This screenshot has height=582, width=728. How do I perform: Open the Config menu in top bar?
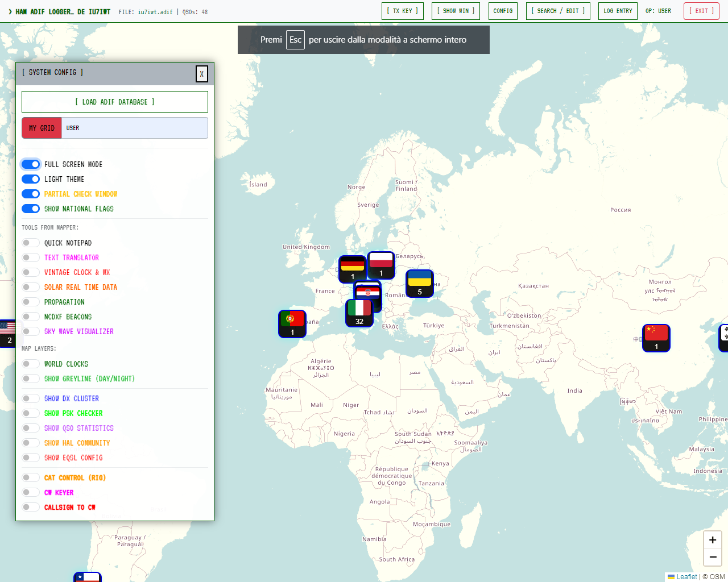[x=503, y=11]
